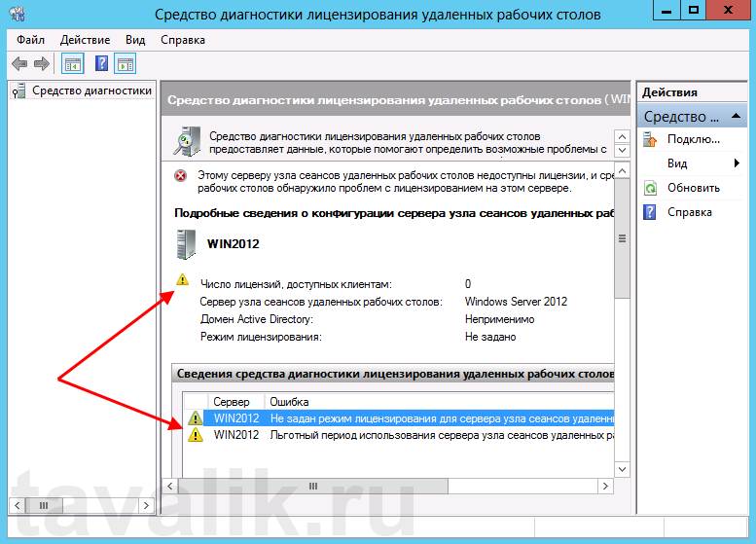Open the Файл menu
This screenshot has width=756, height=544.
(30, 40)
